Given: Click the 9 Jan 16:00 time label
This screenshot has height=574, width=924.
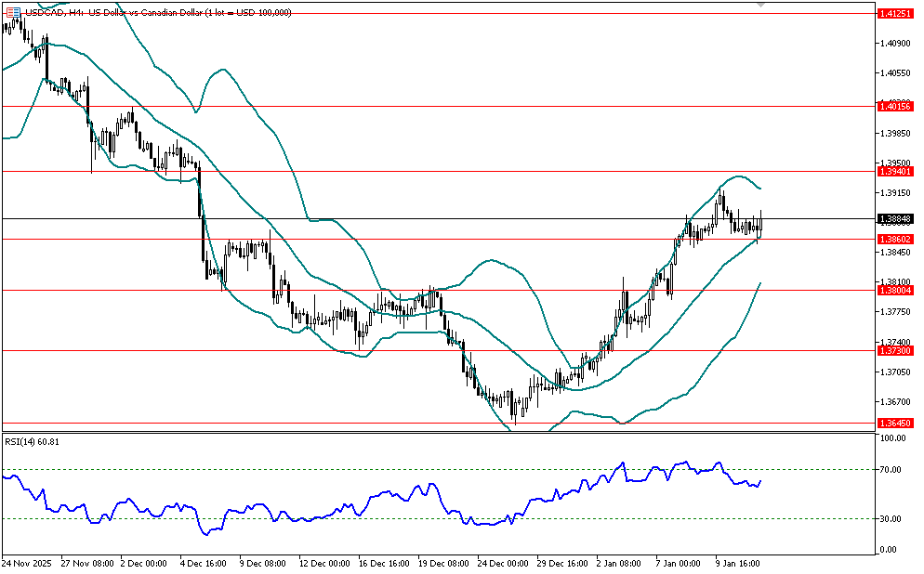Looking at the screenshot, I should [740, 563].
